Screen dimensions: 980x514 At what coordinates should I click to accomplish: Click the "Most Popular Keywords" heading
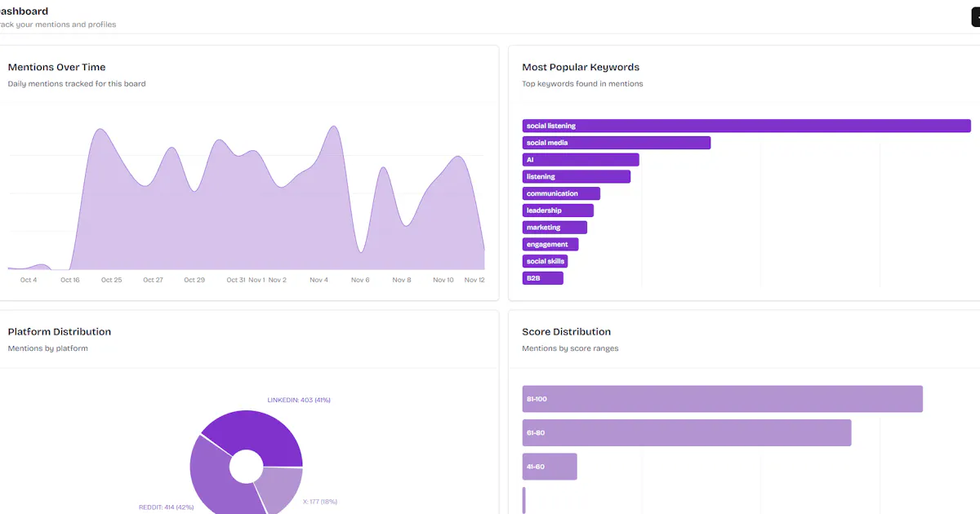[x=581, y=67]
